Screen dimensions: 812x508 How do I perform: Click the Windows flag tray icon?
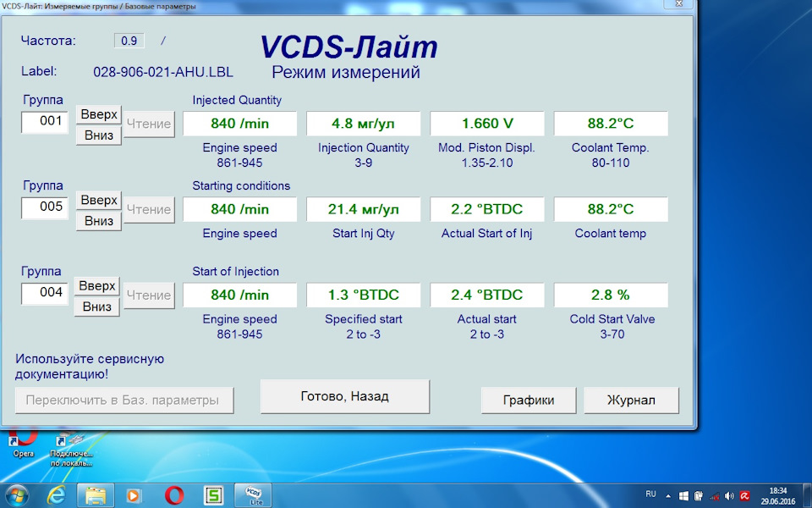point(683,496)
